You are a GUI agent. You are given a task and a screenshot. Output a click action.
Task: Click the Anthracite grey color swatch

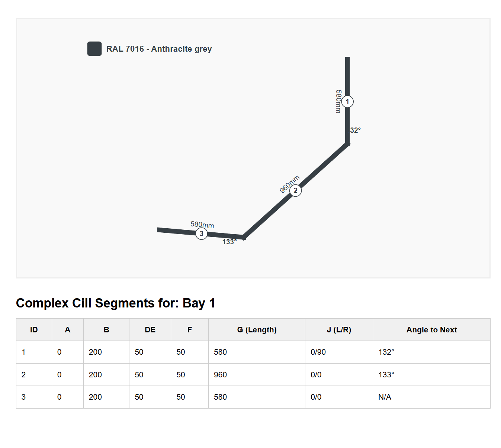click(94, 49)
